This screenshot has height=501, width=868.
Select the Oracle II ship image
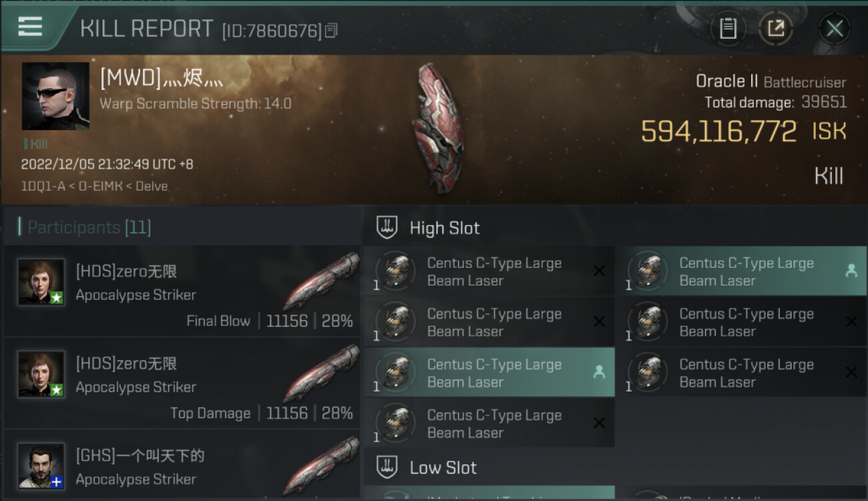point(437,127)
